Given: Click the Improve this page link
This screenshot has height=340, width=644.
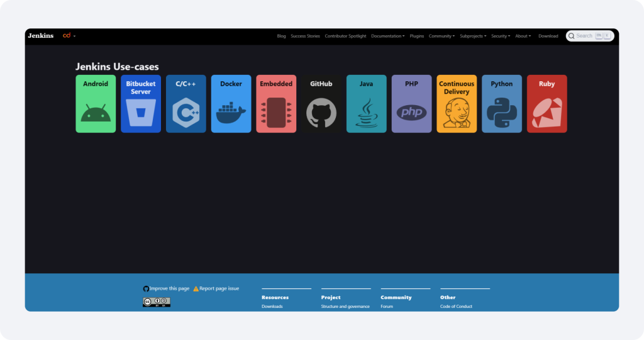Looking at the screenshot, I should (x=166, y=288).
